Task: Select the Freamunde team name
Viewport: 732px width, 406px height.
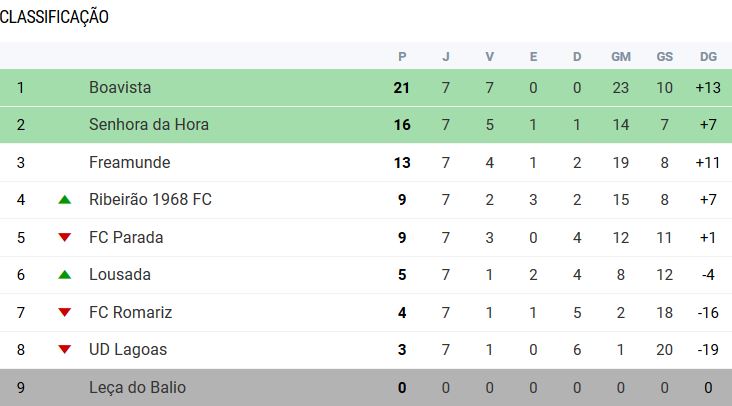Action: tap(129, 162)
